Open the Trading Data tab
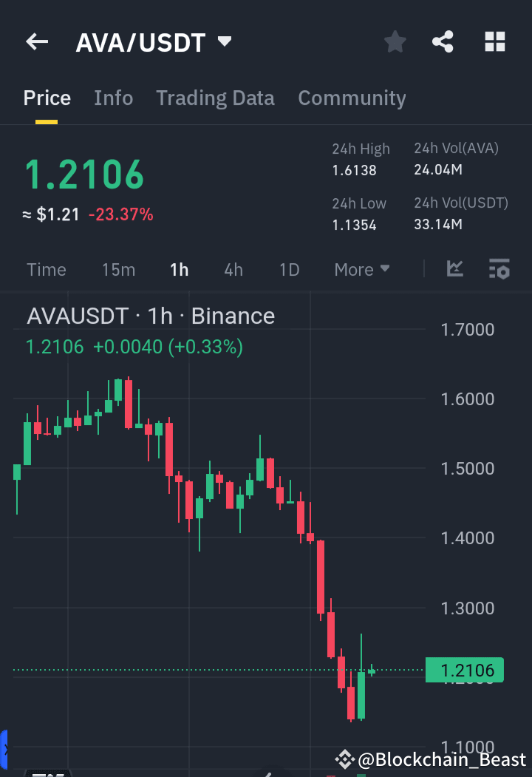Image resolution: width=532 pixels, height=777 pixels. click(215, 98)
